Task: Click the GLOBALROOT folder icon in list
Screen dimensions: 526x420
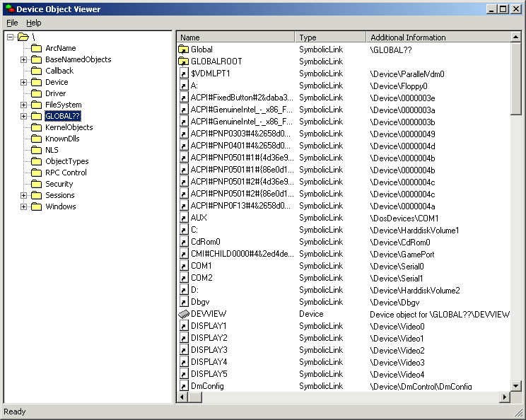Action: 184,62
